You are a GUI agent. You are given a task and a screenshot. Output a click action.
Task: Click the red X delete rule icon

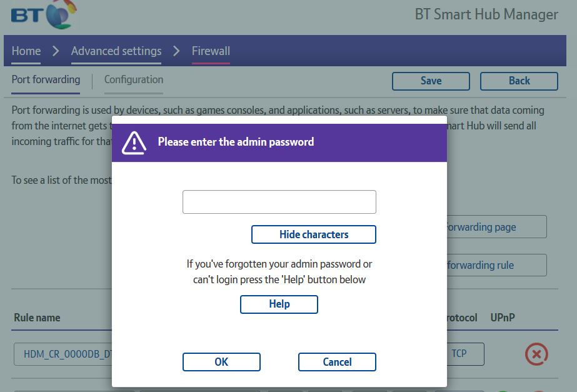pyautogui.click(x=536, y=354)
